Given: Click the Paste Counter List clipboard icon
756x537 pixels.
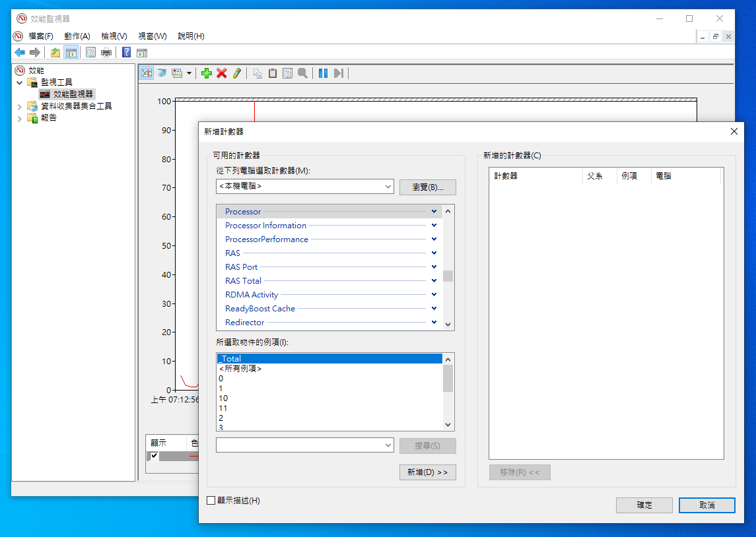Looking at the screenshot, I should pyautogui.click(x=272, y=73).
